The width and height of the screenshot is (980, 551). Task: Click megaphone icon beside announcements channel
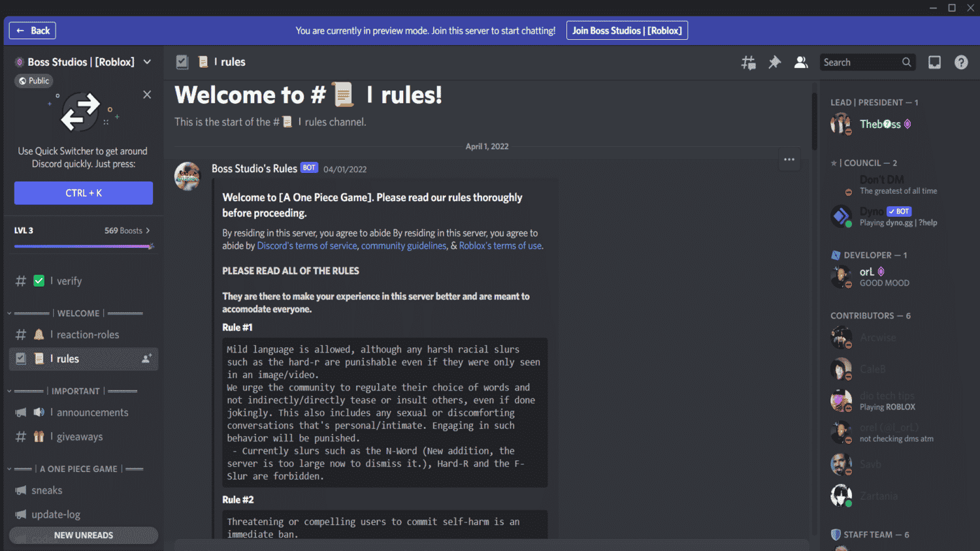click(x=21, y=413)
